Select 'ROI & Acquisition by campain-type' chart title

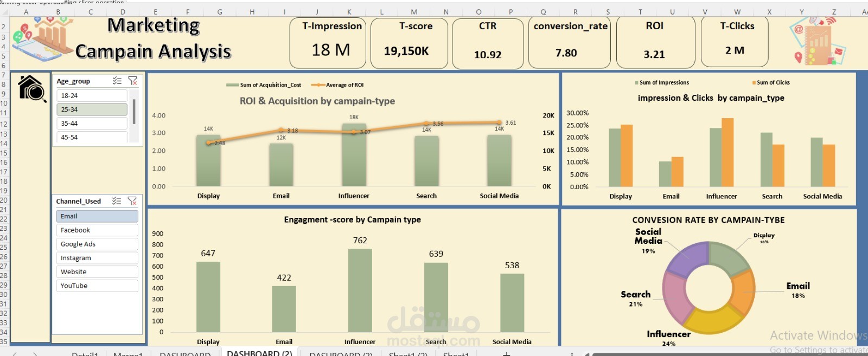(317, 101)
